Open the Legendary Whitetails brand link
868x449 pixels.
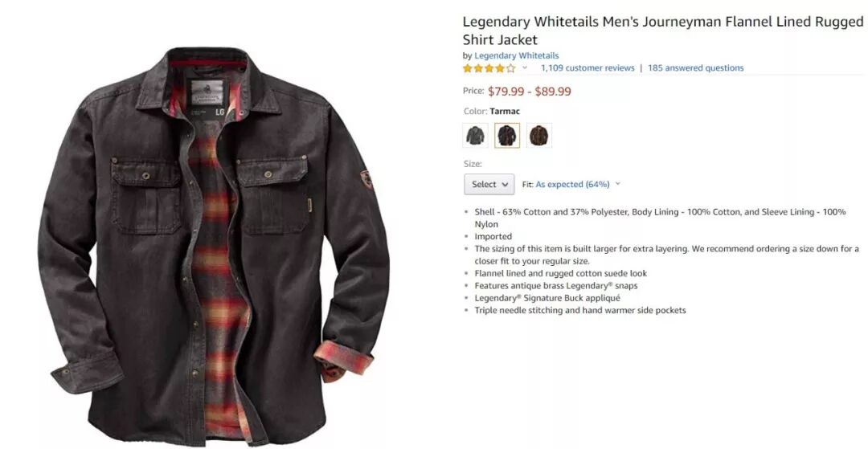click(x=517, y=55)
